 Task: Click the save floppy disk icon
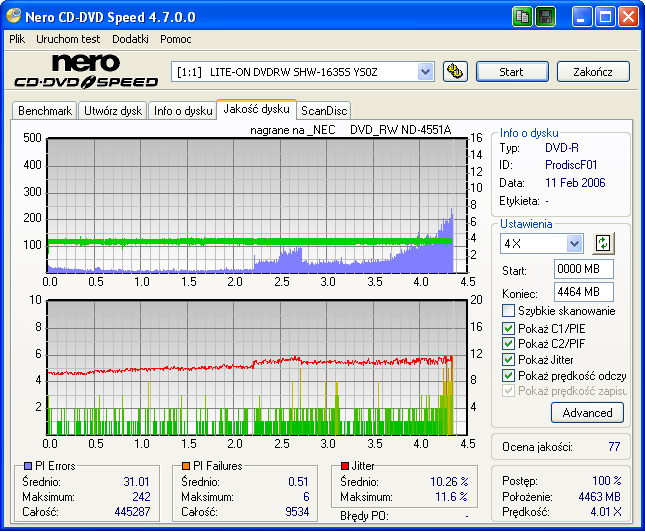(x=545, y=17)
